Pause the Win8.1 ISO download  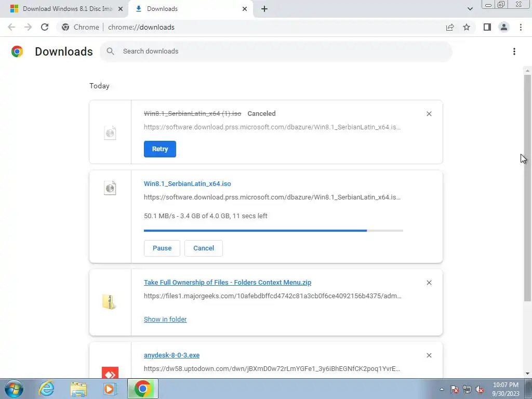tap(162, 248)
